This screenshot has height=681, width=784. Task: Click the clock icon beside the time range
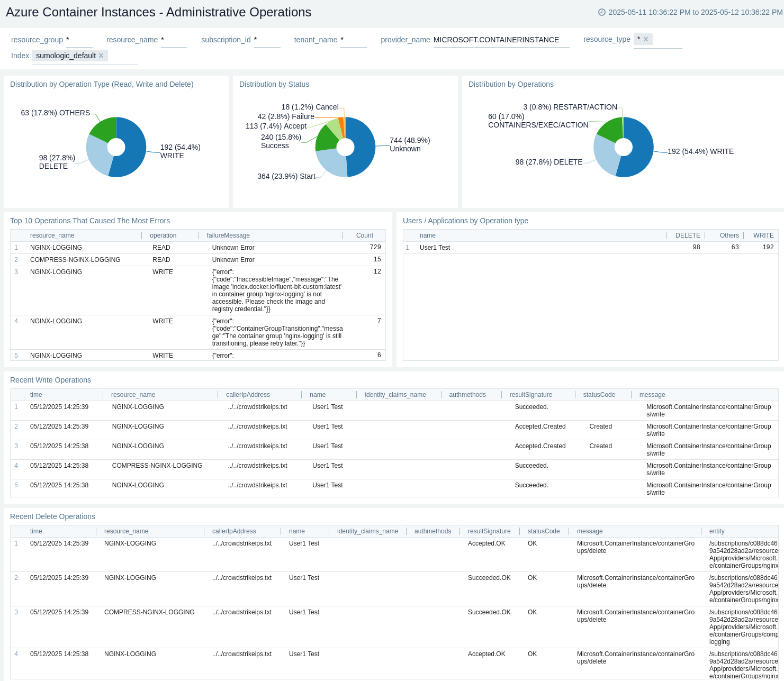[602, 12]
